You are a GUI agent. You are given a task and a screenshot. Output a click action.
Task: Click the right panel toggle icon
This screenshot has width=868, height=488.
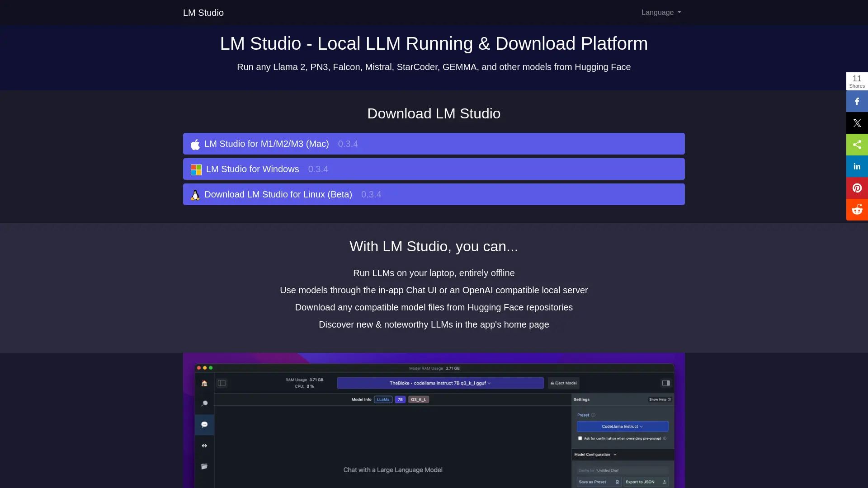pos(666,383)
